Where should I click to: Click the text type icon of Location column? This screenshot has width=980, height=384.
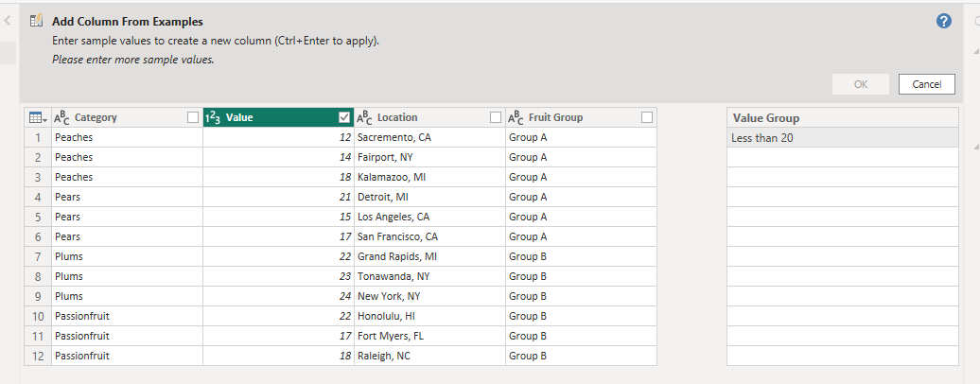(364, 117)
